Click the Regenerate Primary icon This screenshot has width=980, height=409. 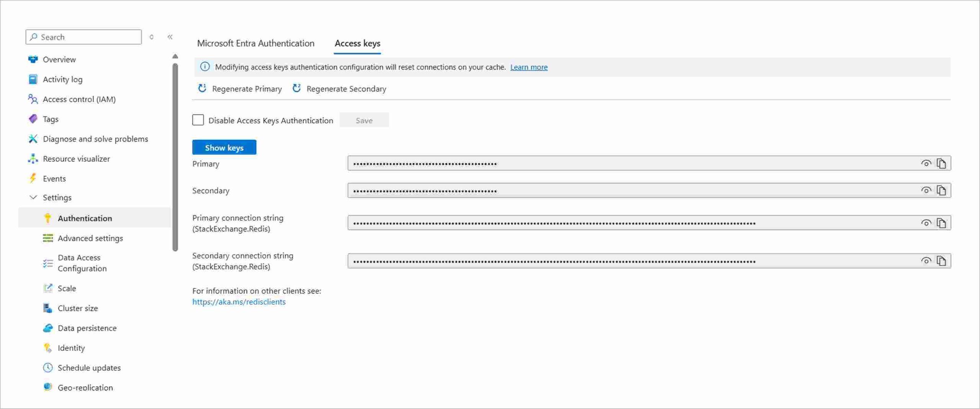click(x=202, y=88)
